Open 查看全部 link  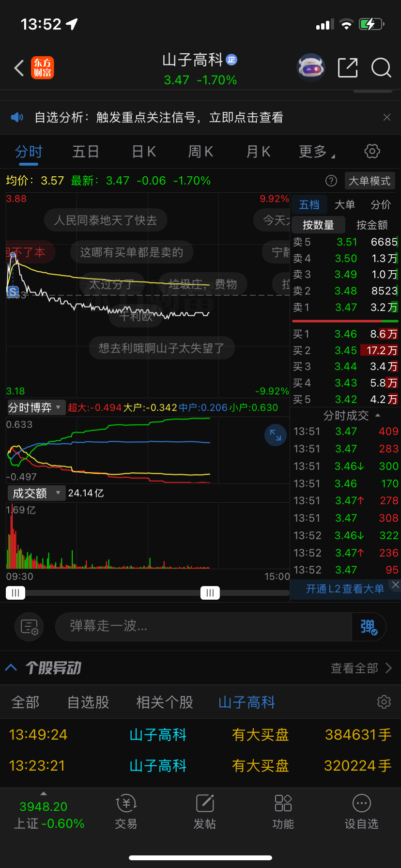point(361,668)
